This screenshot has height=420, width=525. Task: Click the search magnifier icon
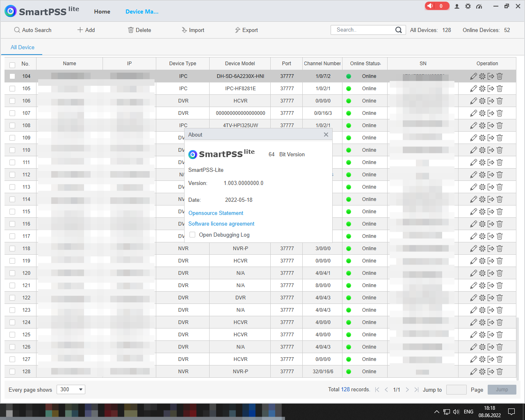click(398, 30)
